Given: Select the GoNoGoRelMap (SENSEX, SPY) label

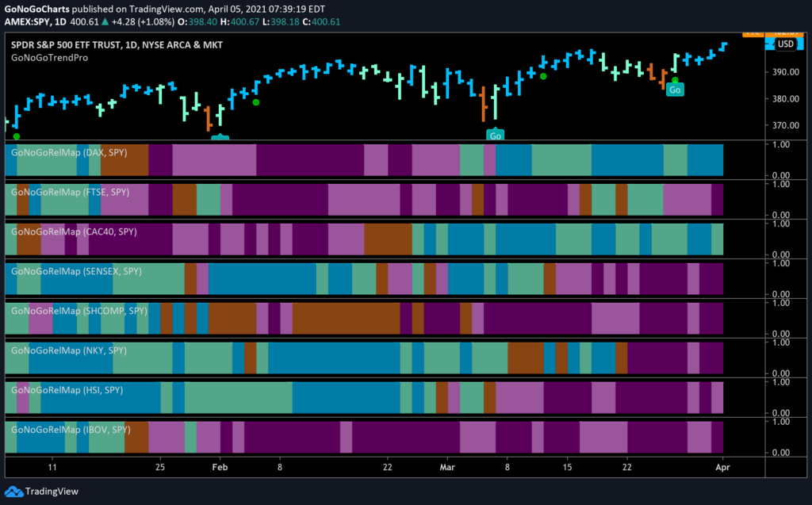Looking at the screenshot, I should coord(76,271).
